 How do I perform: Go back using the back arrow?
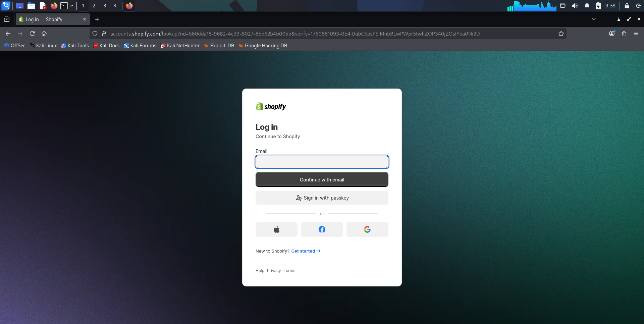point(8,34)
